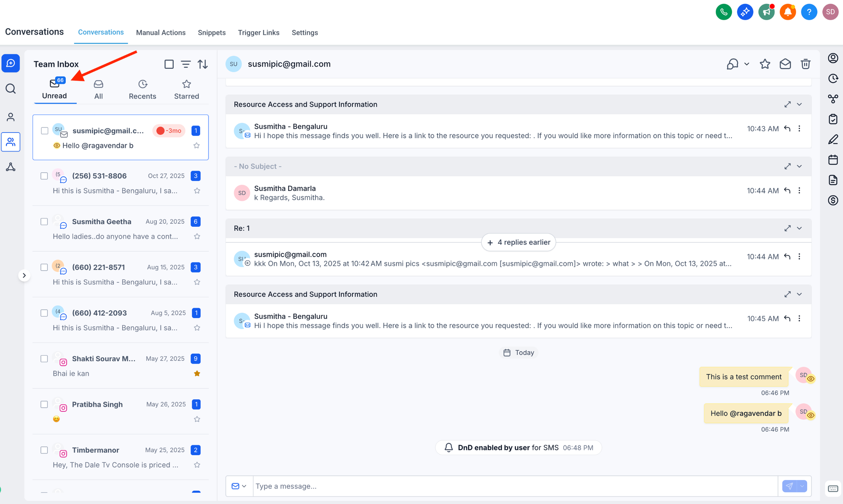Delete conversation using trash icon

[805, 64]
